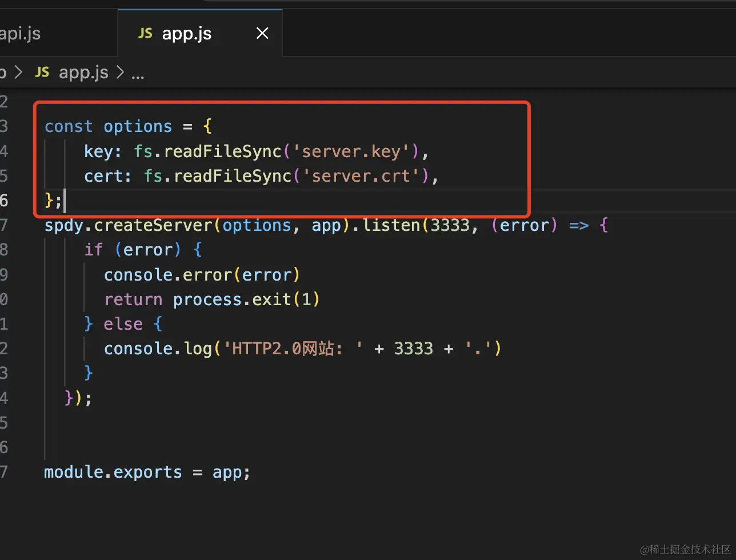Screen dimensions: 736x560
Task: Click the options variable in const declaration
Action: tap(138, 126)
